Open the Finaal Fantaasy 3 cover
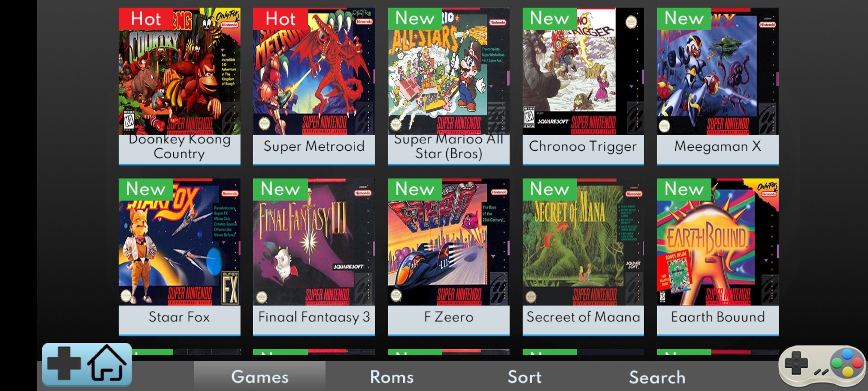 coord(314,242)
